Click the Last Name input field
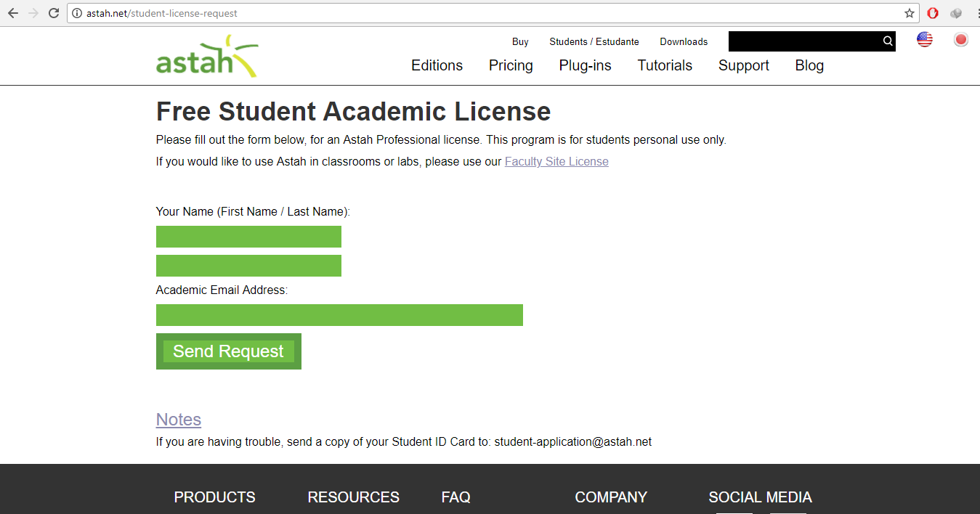The height and width of the screenshot is (514, 980). pyautogui.click(x=248, y=266)
